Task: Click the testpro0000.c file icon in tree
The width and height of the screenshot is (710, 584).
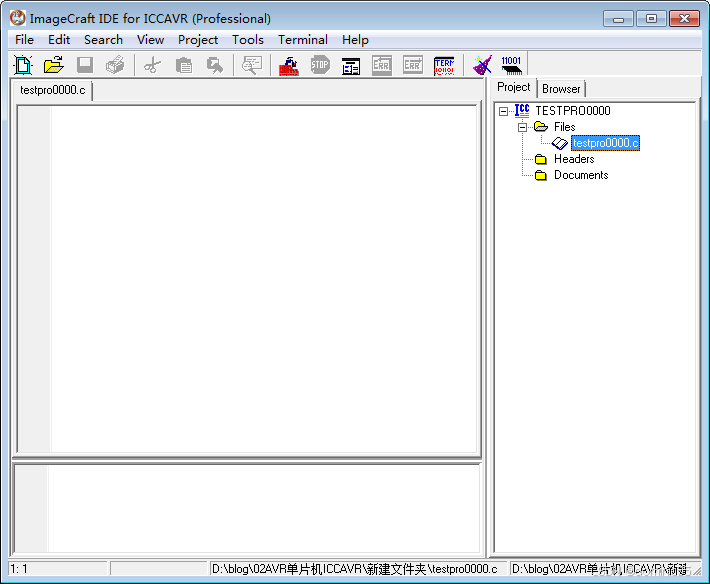Action: (x=560, y=144)
